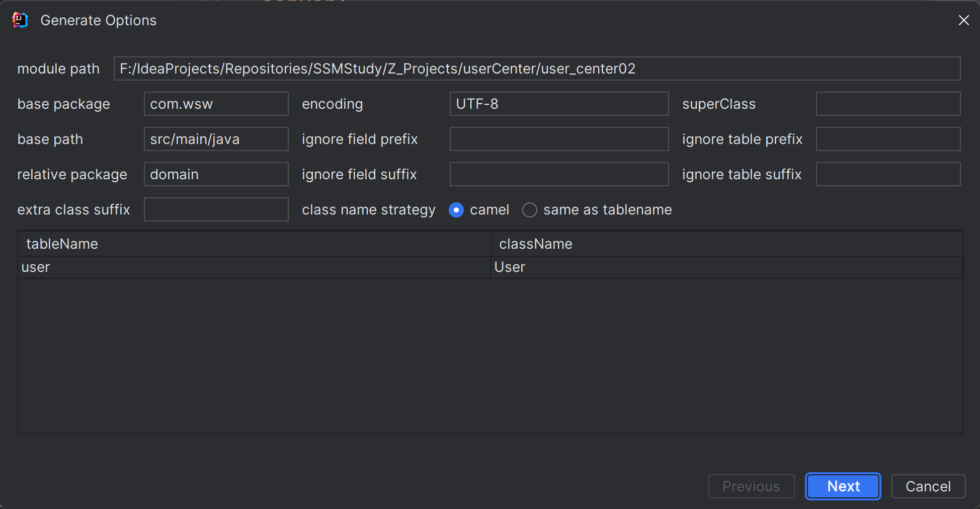Click the extra class suffix field

[216, 209]
